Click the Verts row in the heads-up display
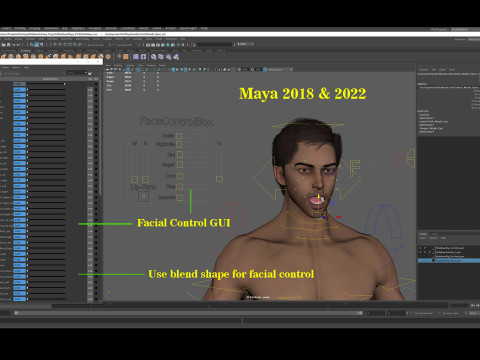The image size is (480, 360). [132, 73]
